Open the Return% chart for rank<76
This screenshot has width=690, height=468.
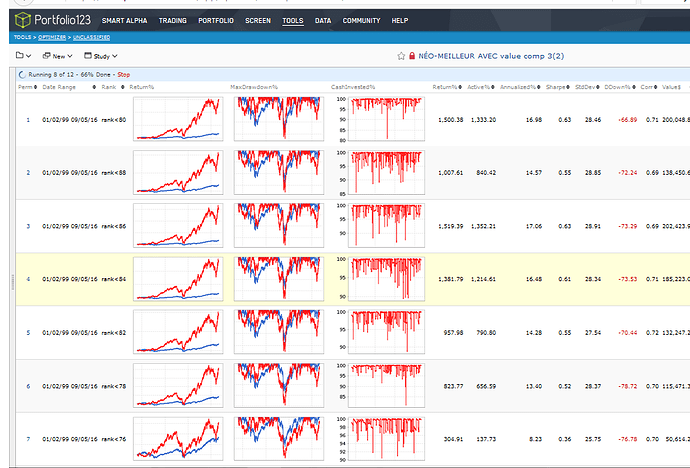pos(178,439)
